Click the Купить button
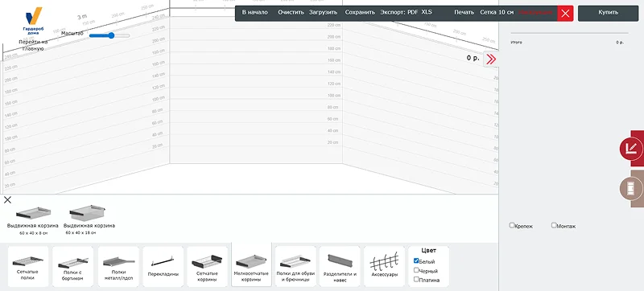The width and height of the screenshot is (644, 291). 608,13
